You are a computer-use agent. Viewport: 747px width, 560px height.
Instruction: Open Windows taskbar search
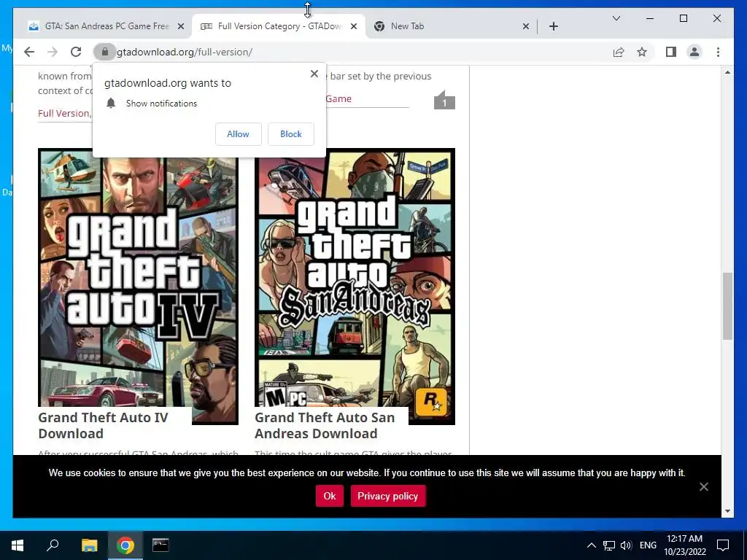click(x=53, y=545)
